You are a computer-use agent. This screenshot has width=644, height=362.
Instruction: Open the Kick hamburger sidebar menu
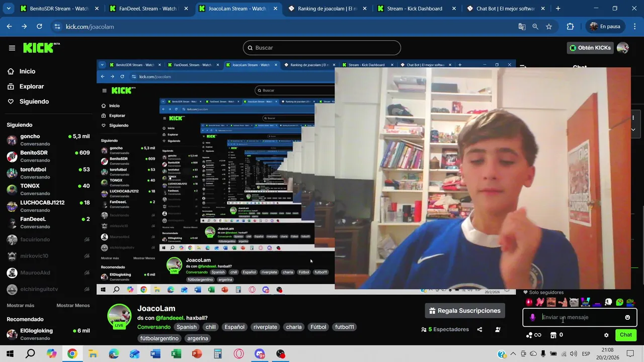(12, 48)
